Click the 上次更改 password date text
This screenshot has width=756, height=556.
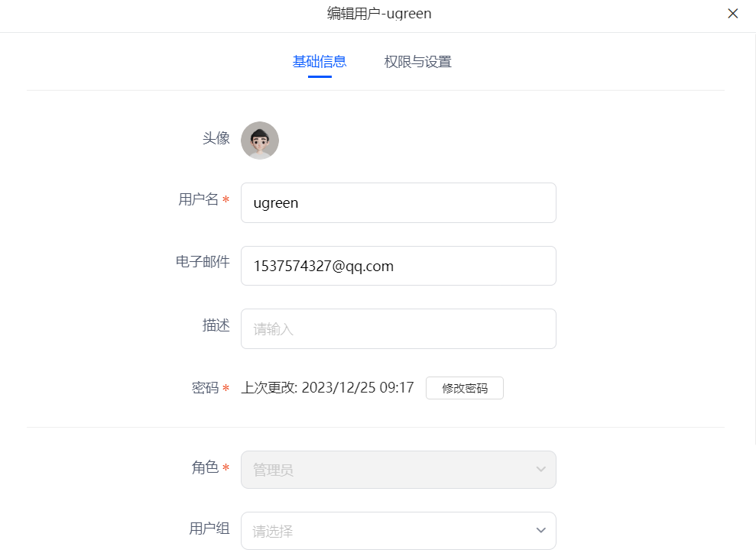327,387
